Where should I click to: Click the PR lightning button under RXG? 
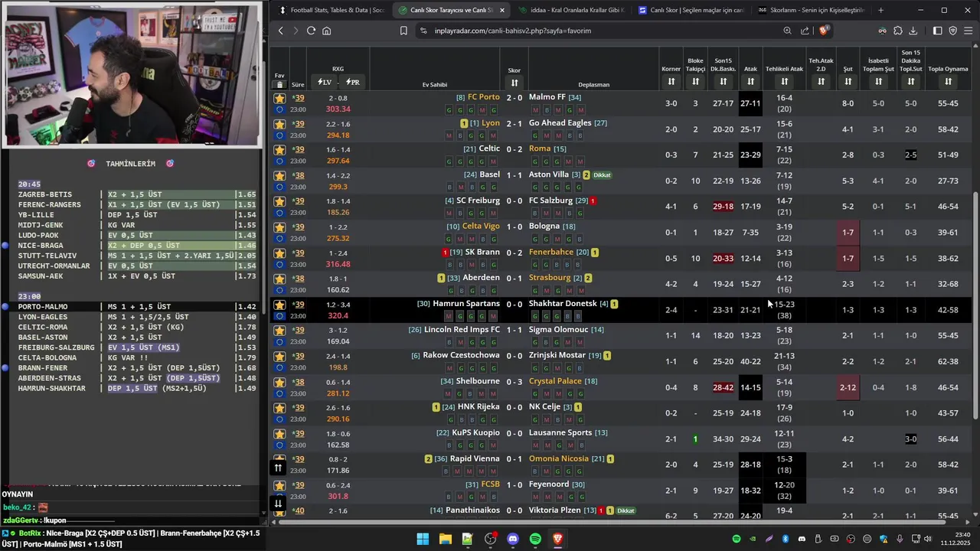(352, 82)
